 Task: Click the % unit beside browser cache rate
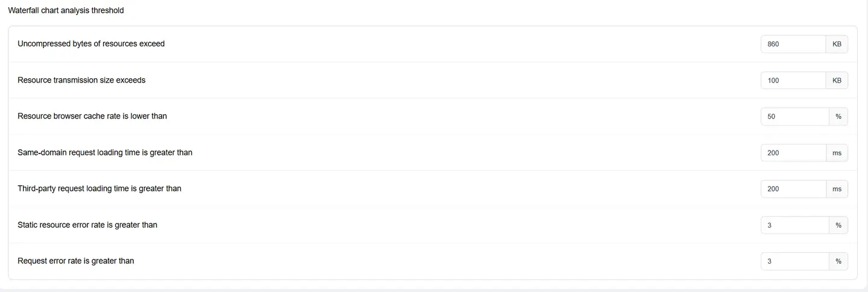(x=838, y=116)
